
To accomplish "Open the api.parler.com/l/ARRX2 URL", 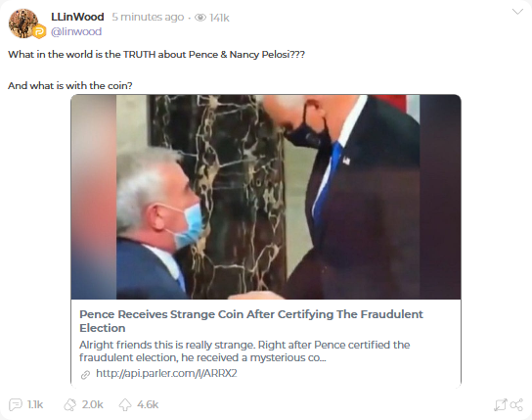I will [x=166, y=373].
